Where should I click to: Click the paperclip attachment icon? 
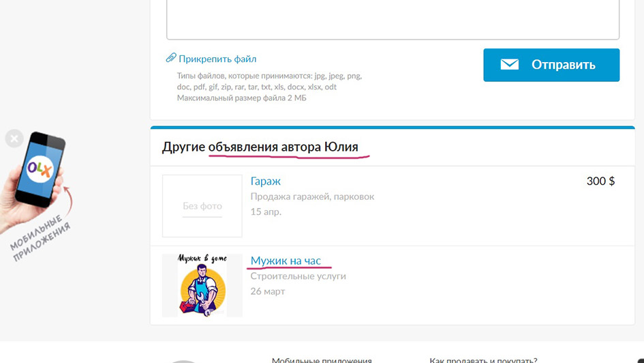pyautogui.click(x=171, y=59)
